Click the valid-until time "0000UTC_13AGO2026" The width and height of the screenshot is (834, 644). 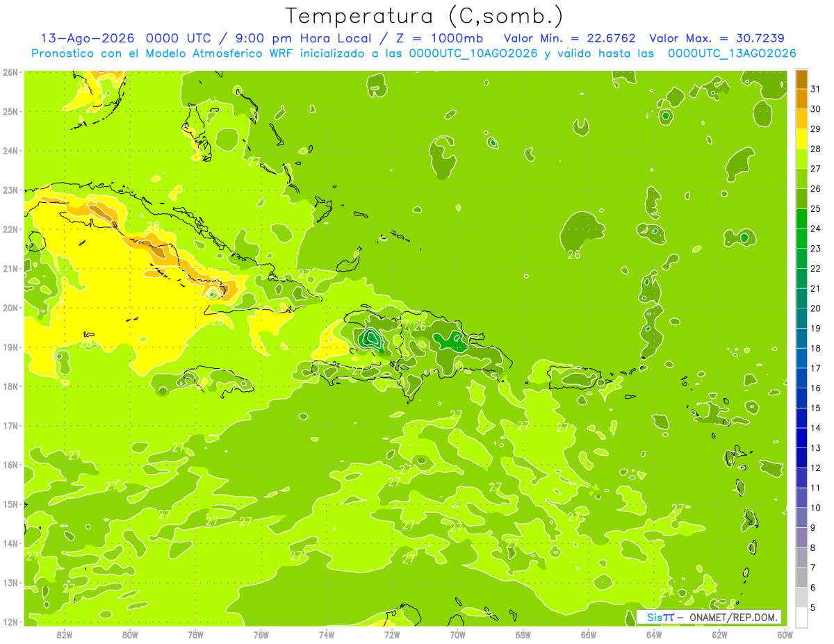click(x=732, y=53)
